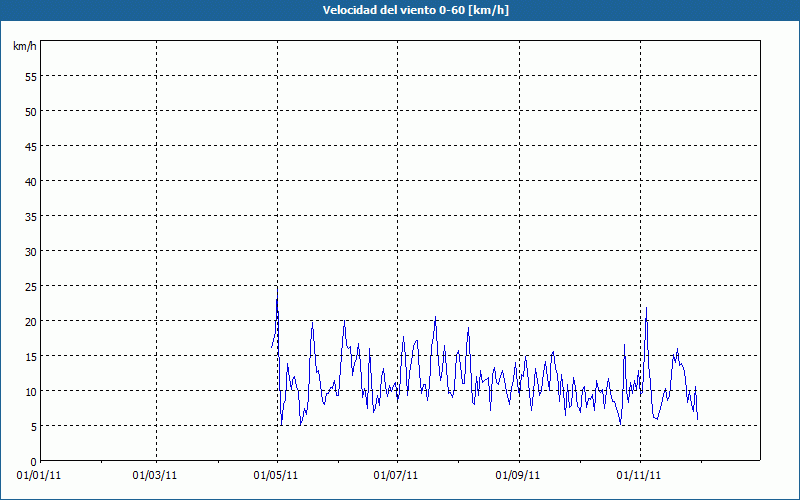Click the x-axis date '01/03/11'
This screenshot has height=500, width=800.
point(155,476)
